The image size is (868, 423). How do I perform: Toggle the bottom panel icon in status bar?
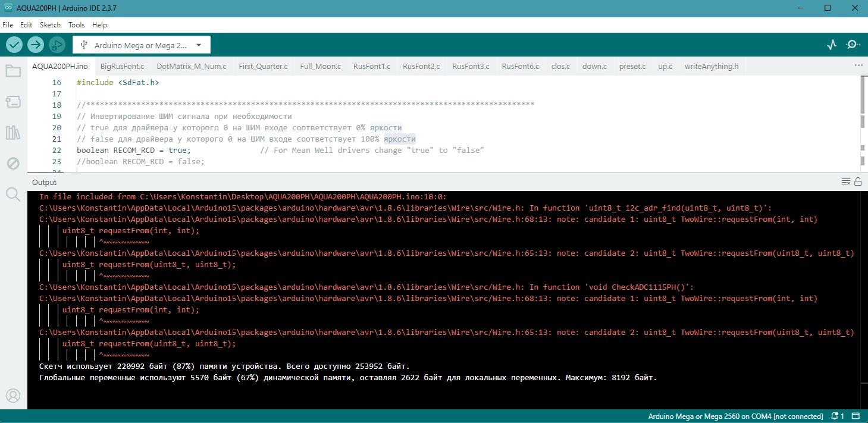(856, 416)
